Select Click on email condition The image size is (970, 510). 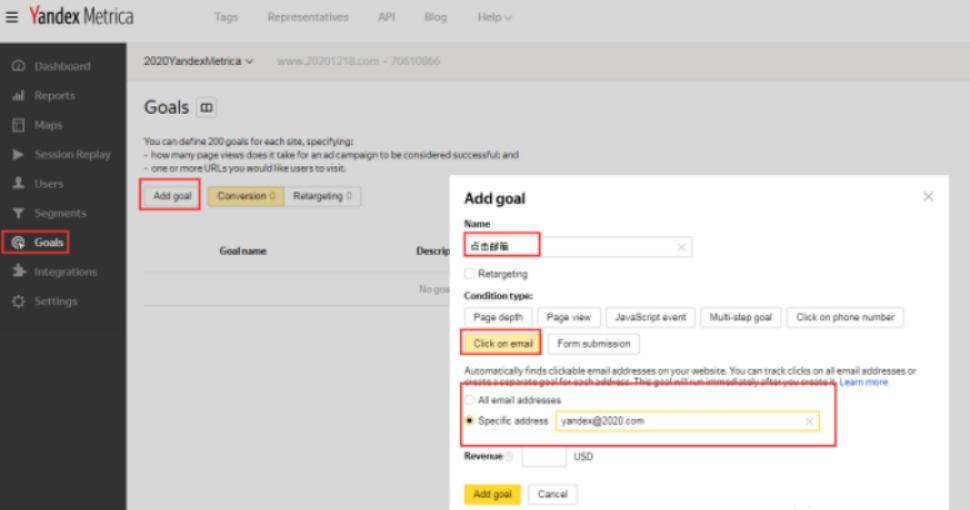click(502, 344)
